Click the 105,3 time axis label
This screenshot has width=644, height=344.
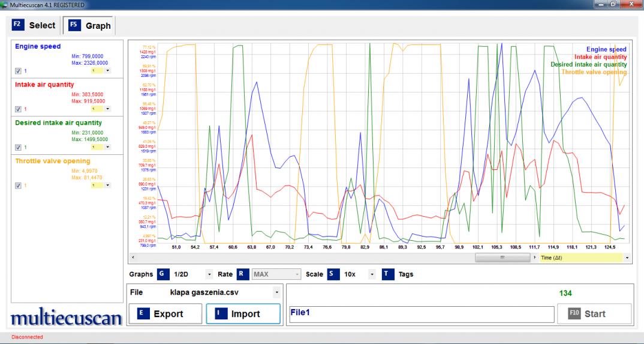tap(497, 247)
